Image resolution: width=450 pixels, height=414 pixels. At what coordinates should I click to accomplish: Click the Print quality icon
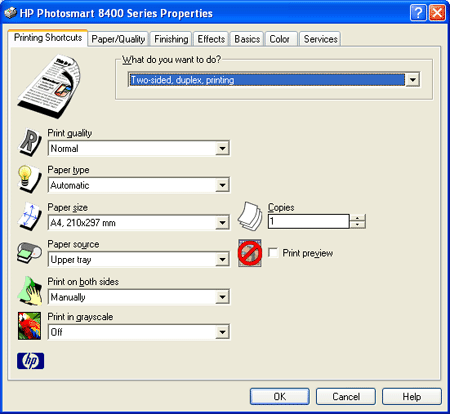tap(30, 143)
